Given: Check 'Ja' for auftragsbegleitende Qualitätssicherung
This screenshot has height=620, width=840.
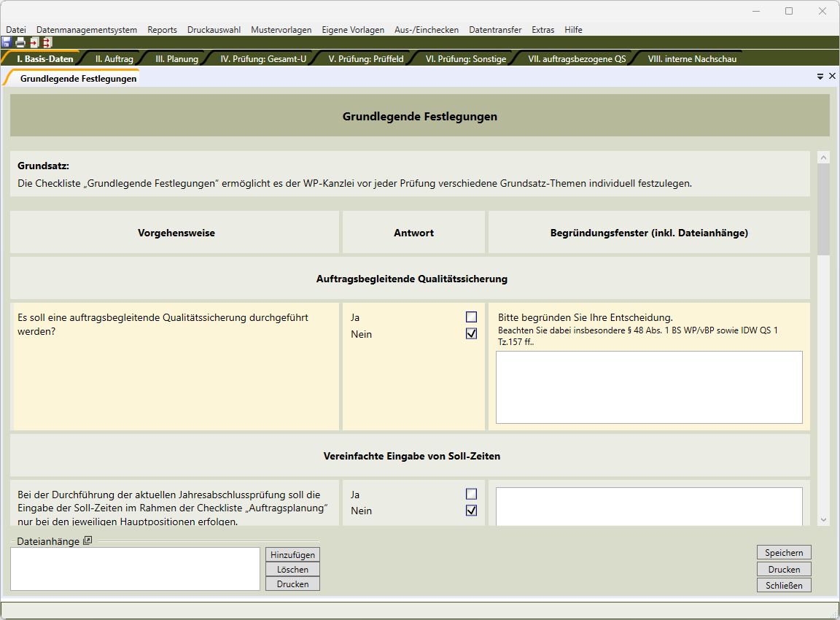Looking at the screenshot, I should click(471, 317).
